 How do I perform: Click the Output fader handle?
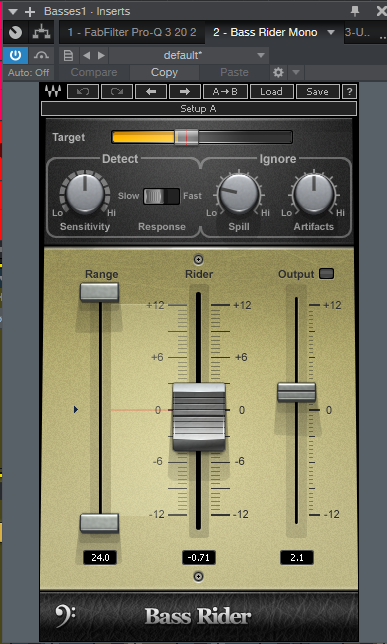coord(296,392)
